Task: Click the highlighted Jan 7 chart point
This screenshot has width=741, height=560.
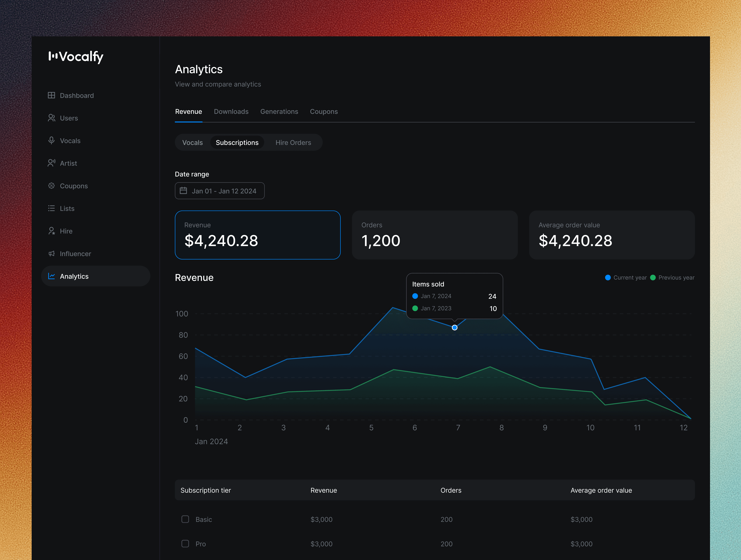Action: [455, 328]
